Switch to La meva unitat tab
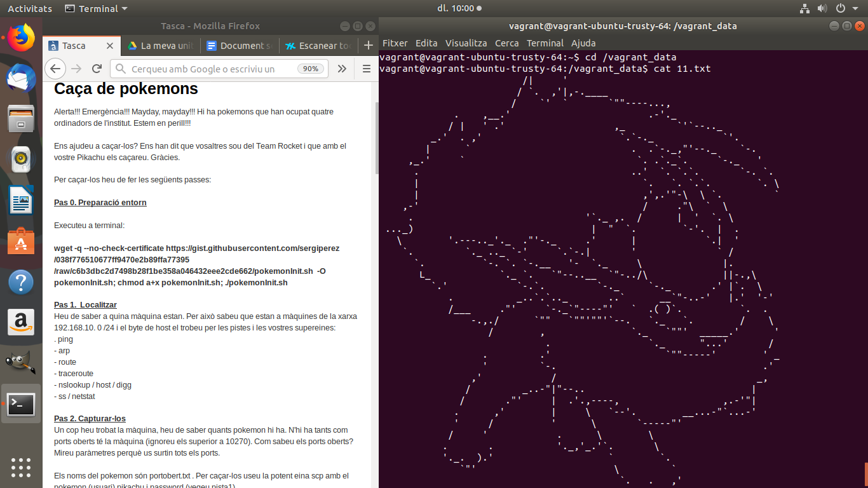Screen dimensions: 868x488 (x=160, y=46)
